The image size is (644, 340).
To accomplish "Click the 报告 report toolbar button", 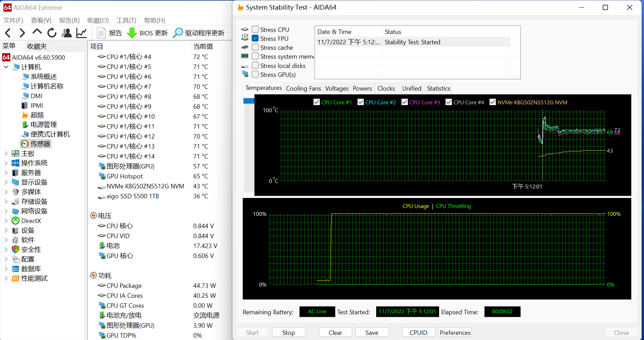I will click(110, 33).
